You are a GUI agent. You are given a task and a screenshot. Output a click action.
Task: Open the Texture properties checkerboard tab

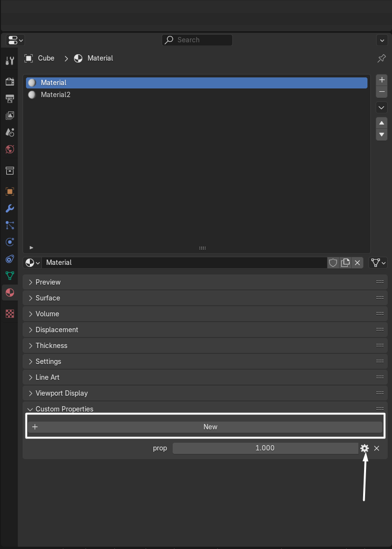(x=10, y=313)
